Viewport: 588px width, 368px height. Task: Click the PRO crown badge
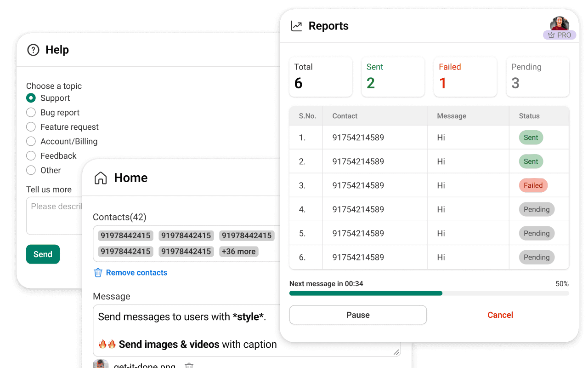(560, 35)
